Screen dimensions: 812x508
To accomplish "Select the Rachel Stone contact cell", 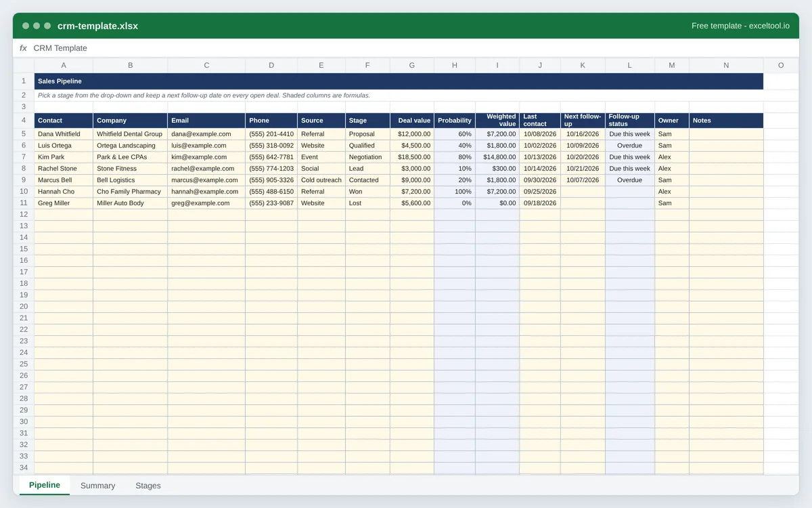I will coord(64,169).
